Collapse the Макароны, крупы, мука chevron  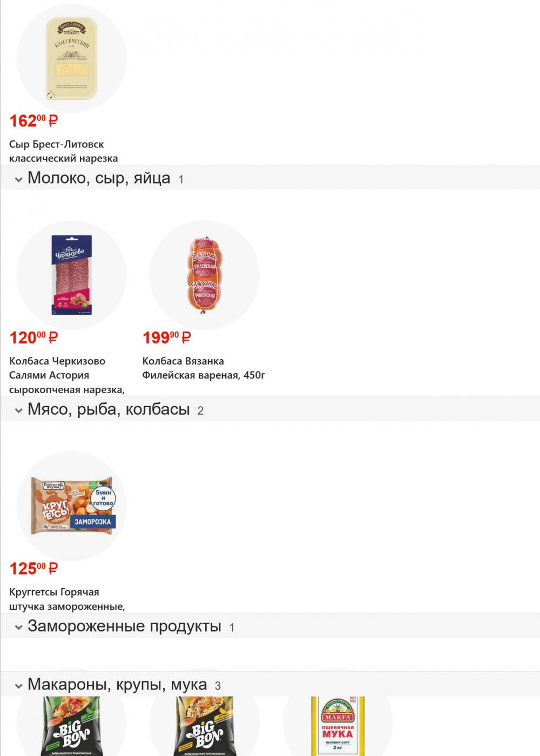coord(18,686)
